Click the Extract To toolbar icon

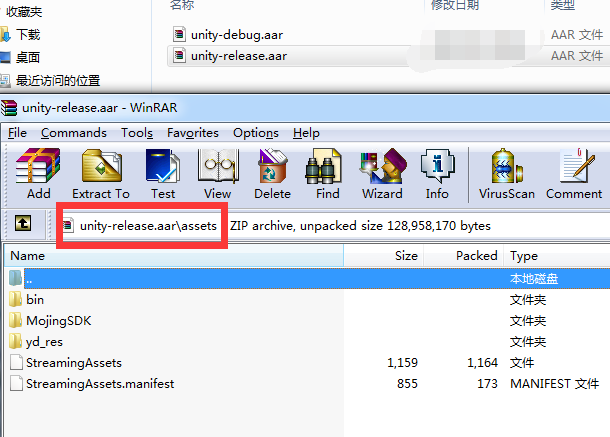click(102, 166)
